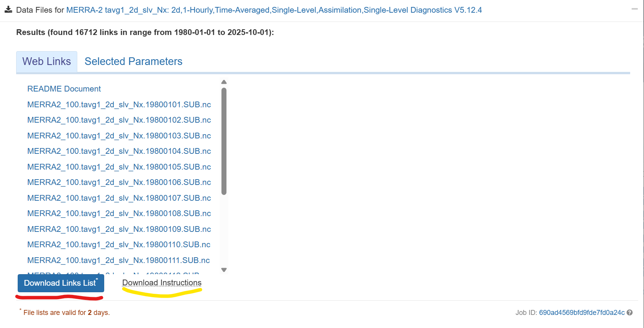Collapse the panel with the minimize dash
644x328 pixels.
tap(634, 9)
